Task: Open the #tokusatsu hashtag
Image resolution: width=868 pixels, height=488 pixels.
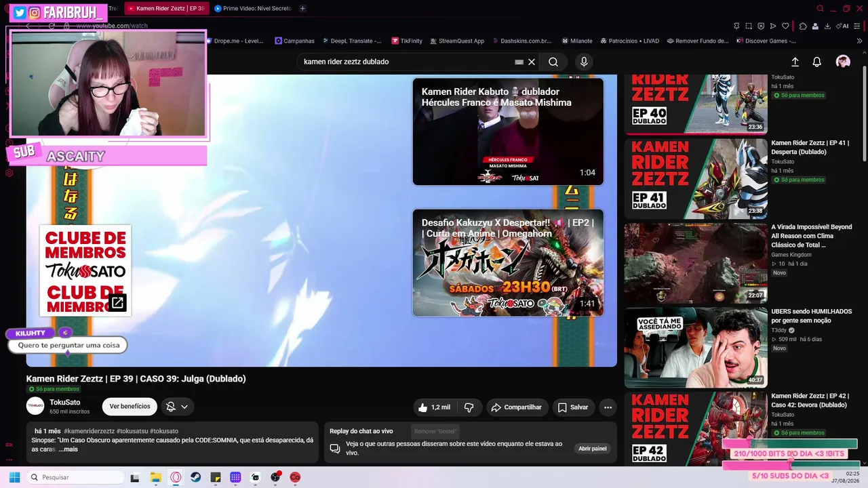Action: tap(132, 431)
